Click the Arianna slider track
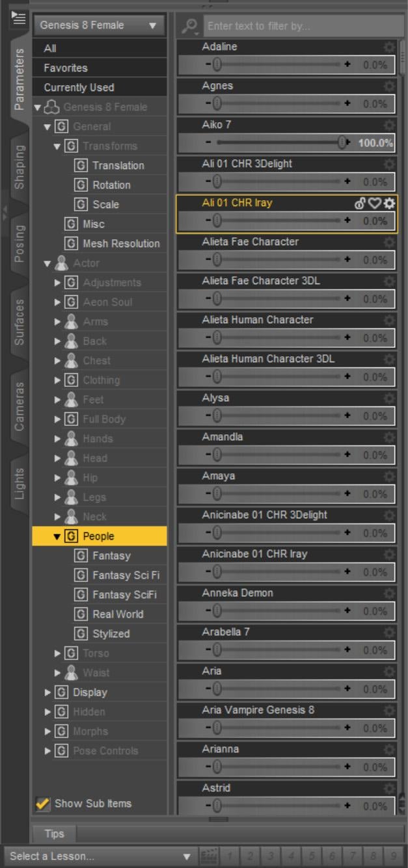This screenshot has width=408, height=868. click(278, 767)
